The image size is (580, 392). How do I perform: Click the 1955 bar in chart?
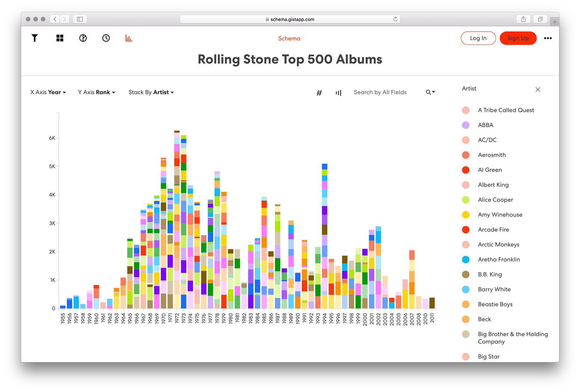coord(63,307)
